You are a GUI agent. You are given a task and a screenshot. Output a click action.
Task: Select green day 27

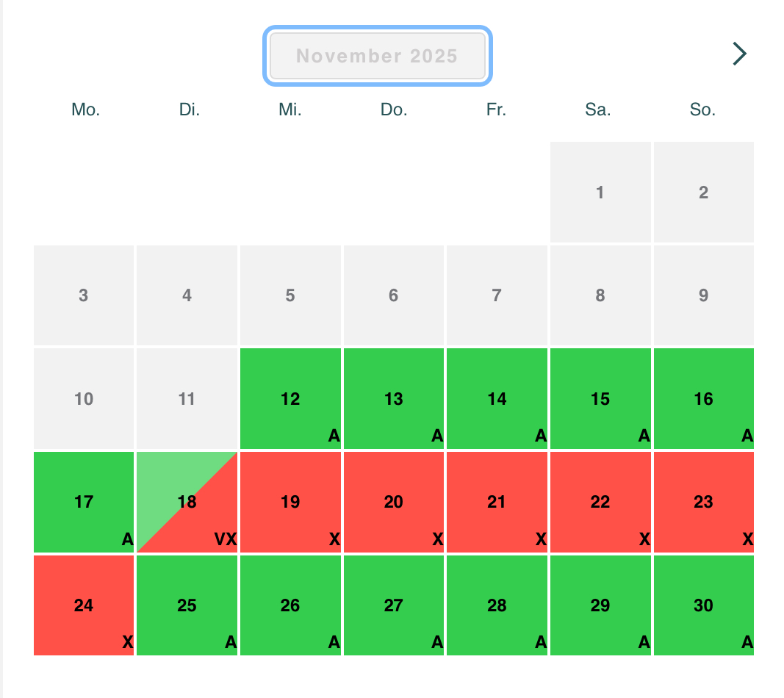[x=394, y=605]
